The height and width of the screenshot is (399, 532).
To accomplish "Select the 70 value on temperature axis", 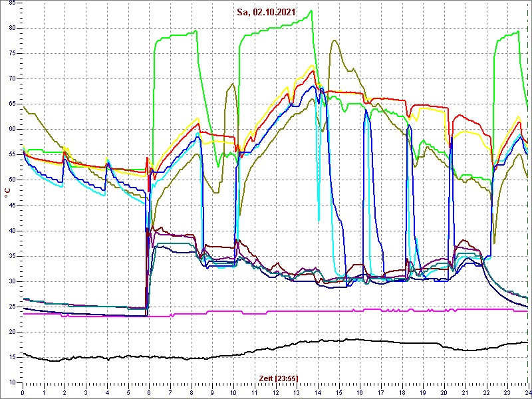I will point(11,78).
